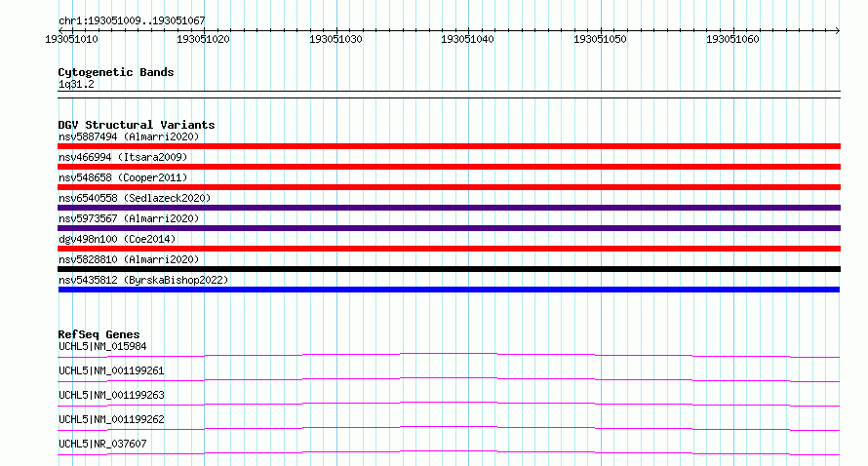868x466 pixels.
Task: Click the magenta line of UCHL5|NM_015984
Action: (x=449, y=355)
